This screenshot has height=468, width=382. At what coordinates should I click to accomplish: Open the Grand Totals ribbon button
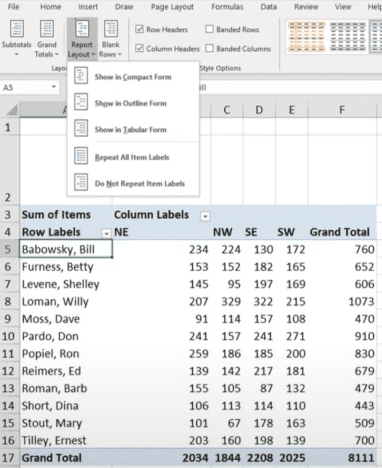coord(47,37)
